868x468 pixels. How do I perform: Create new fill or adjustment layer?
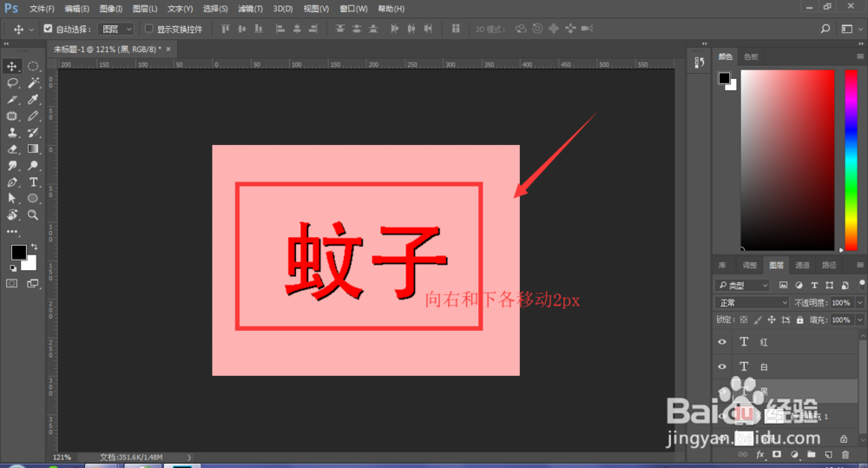(x=794, y=455)
